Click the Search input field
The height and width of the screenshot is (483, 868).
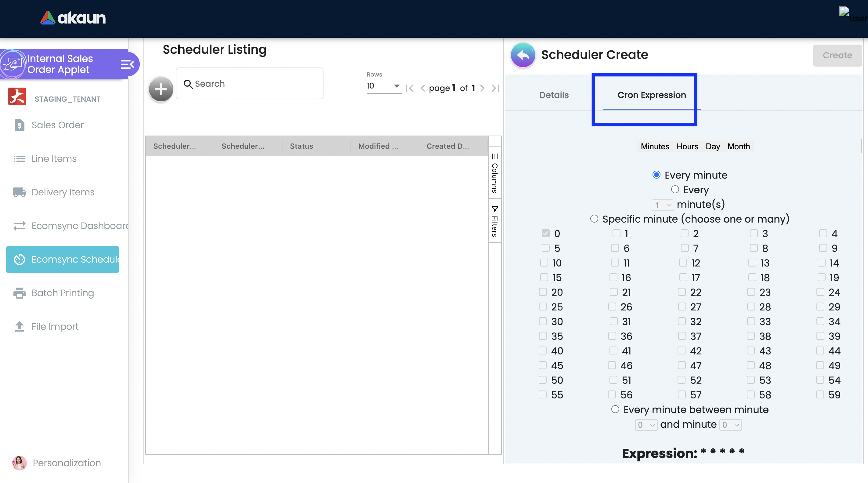click(249, 84)
